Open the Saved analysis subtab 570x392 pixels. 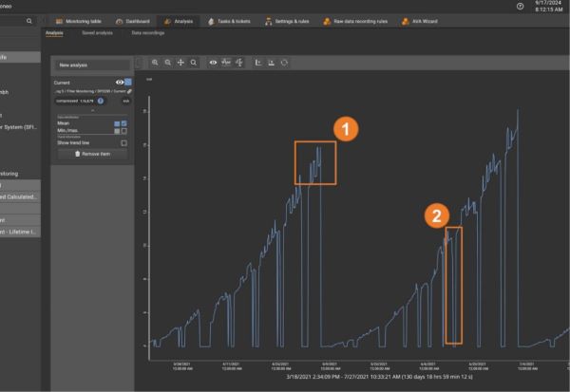coord(96,33)
